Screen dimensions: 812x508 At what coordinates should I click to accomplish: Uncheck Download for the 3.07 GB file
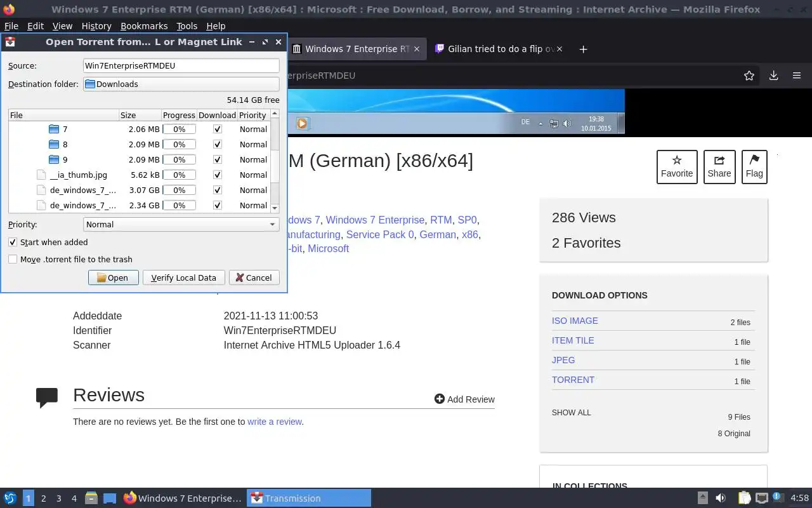point(218,190)
